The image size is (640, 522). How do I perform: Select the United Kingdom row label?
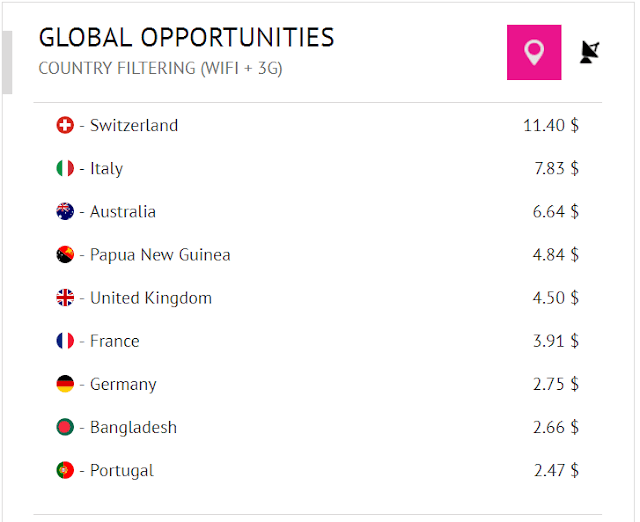[151, 298]
